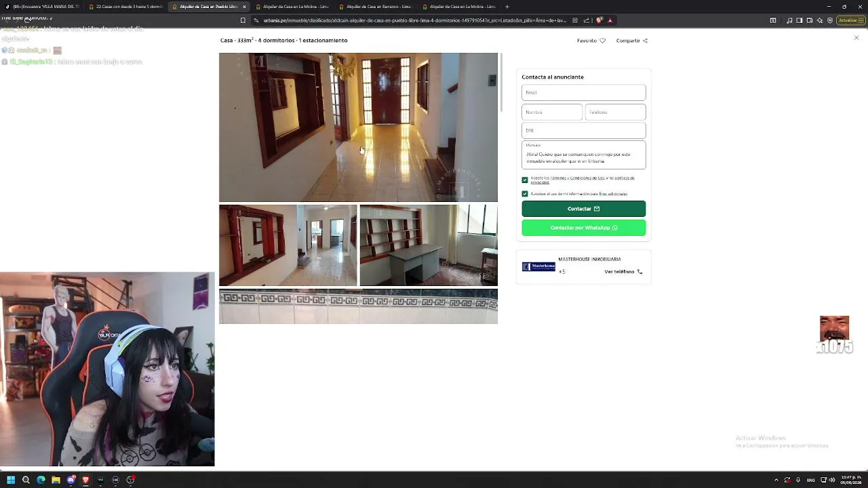The height and width of the screenshot is (488, 868).
Task: Show hidden system tray icons
Action: [776, 480]
